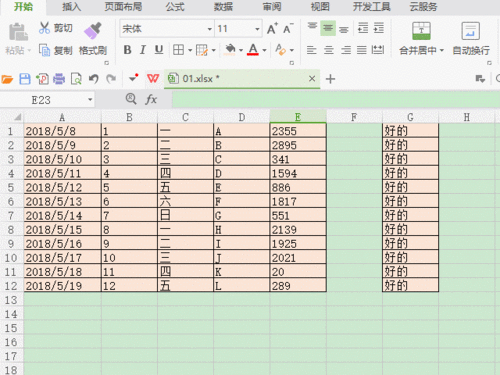The image size is (500, 375).
Task: Click Merge and Center (合并居中) icon
Action: pyautogui.click(x=421, y=31)
